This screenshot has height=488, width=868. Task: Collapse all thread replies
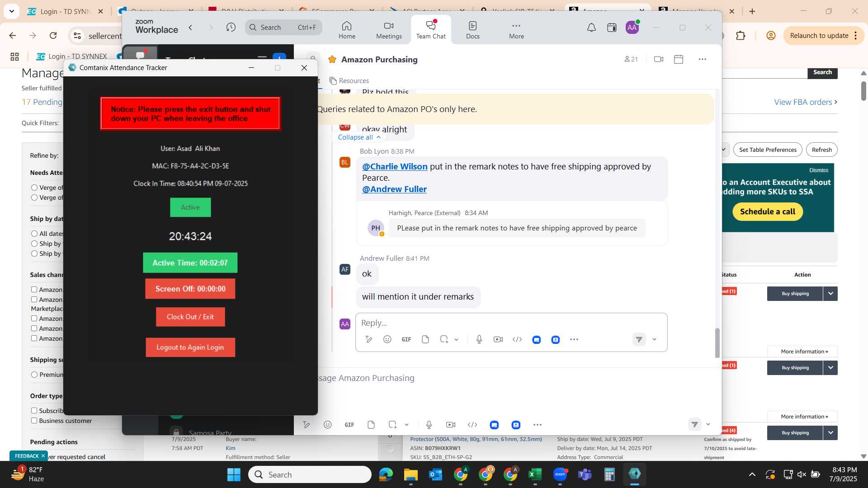(359, 137)
